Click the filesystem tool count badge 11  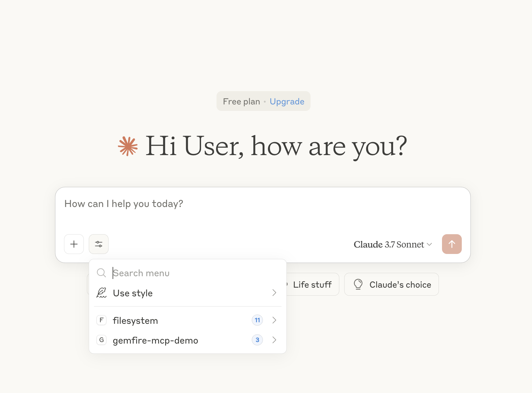point(257,320)
